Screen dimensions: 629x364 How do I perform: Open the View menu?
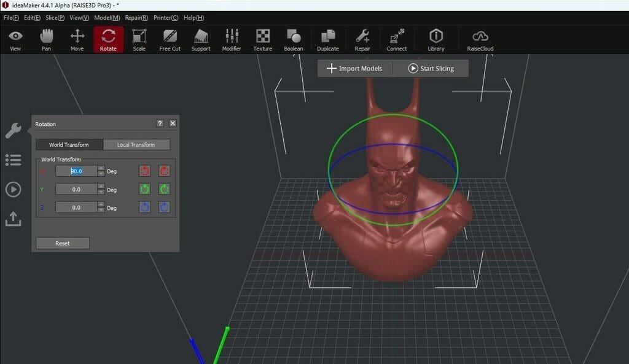coord(79,18)
